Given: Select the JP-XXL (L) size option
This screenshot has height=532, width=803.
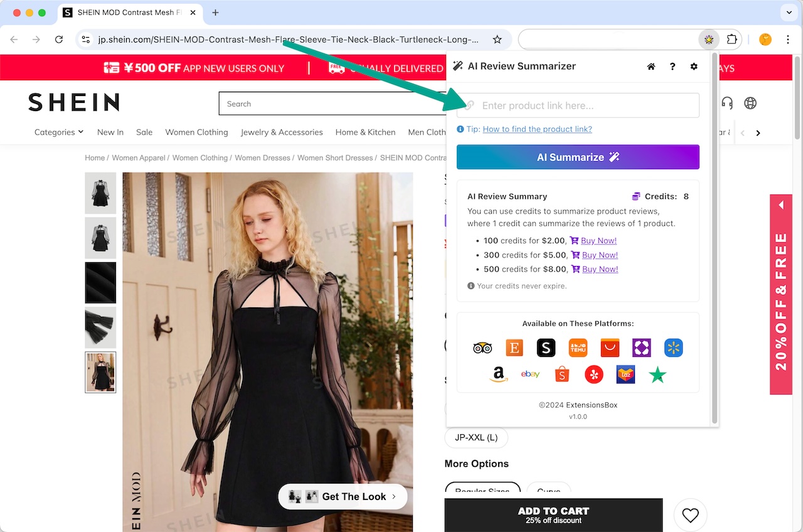Looking at the screenshot, I should (476, 437).
